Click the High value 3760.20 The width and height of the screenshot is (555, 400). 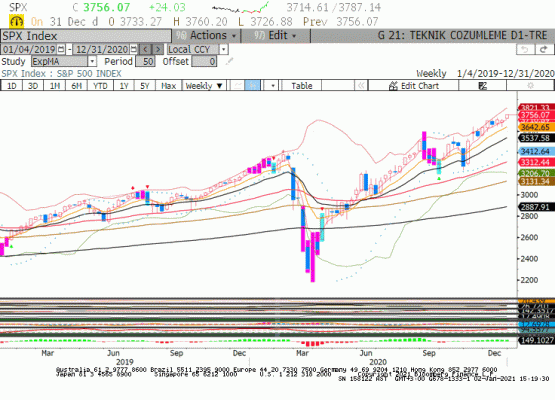tap(206, 22)
